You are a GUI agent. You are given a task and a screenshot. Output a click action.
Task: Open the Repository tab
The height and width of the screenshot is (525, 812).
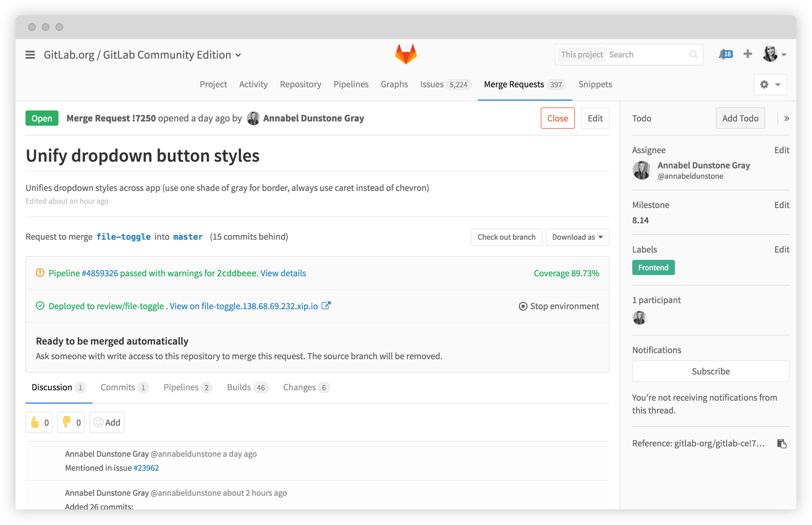click(301, 84)
